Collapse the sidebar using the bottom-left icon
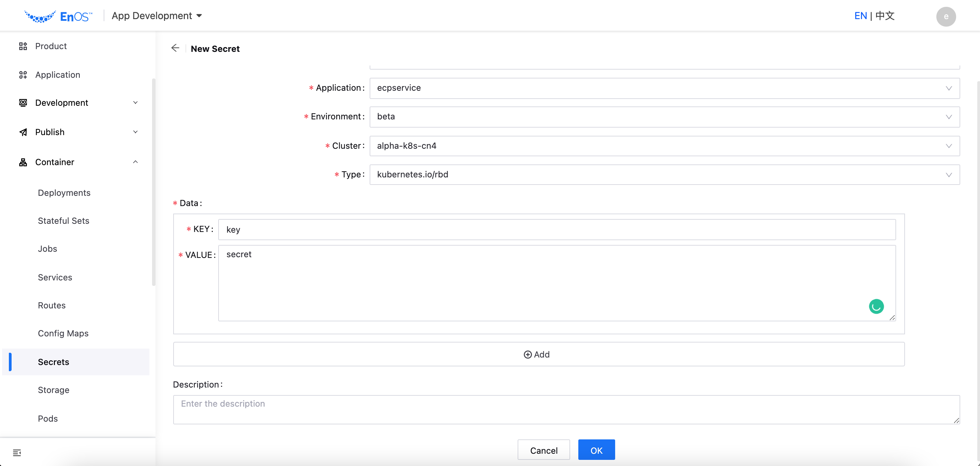This screenshot has height=466, width=980. (17, 453)
